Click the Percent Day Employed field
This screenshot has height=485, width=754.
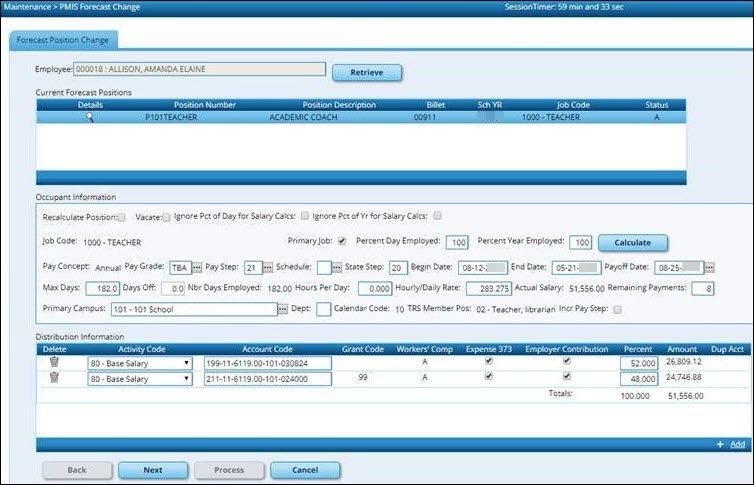[x=457, y=242]
